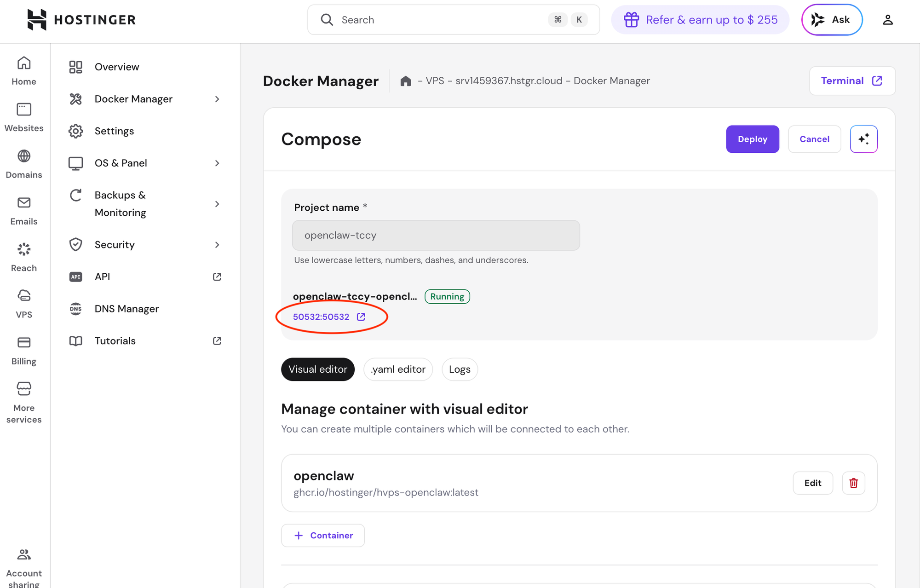Add a new Container

click(323, 536)
